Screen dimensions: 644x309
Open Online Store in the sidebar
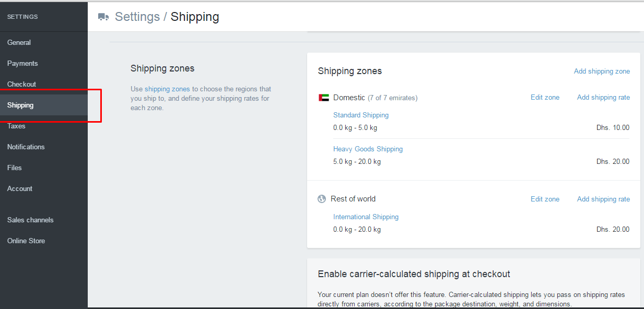(x=26, y=241)
